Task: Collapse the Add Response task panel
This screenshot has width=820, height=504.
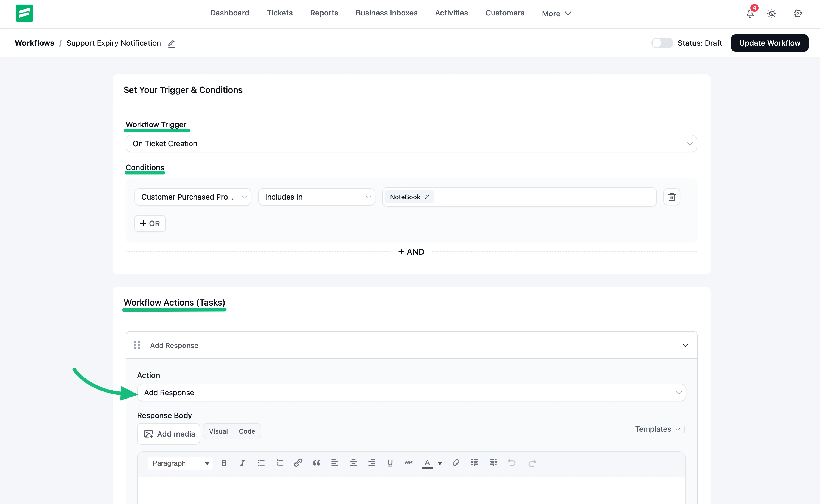Action: [685, 345]
